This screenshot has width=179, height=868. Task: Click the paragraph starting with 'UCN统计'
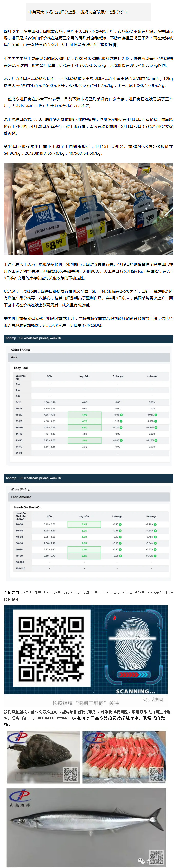tap(88, 298)
